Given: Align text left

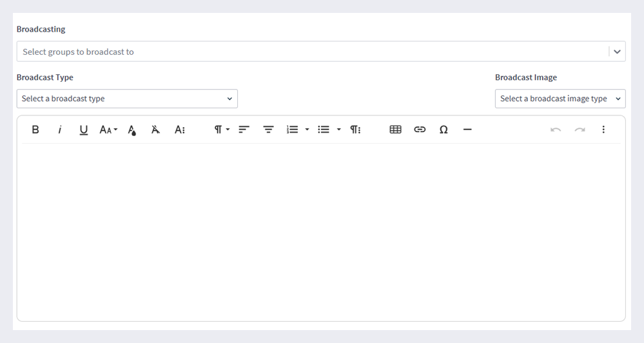Looking at the screenshot, I should [x=244, y=130].
